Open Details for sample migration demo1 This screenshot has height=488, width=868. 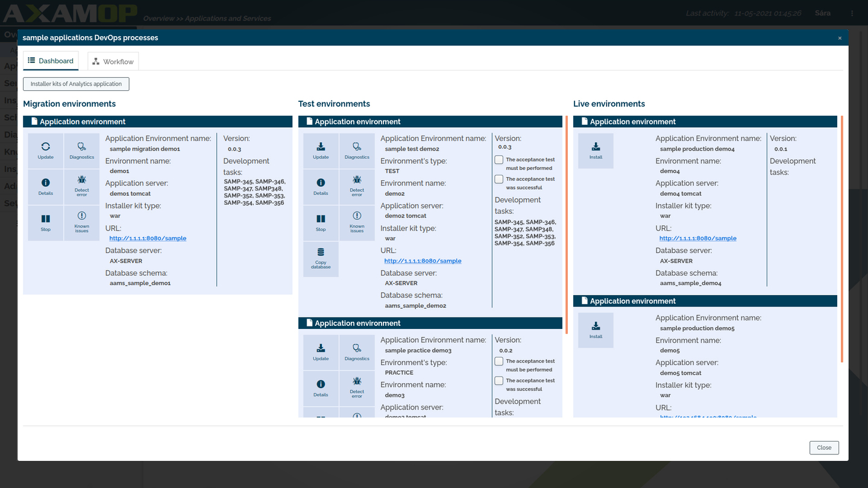pyautogui.click(x=46, y=187)
